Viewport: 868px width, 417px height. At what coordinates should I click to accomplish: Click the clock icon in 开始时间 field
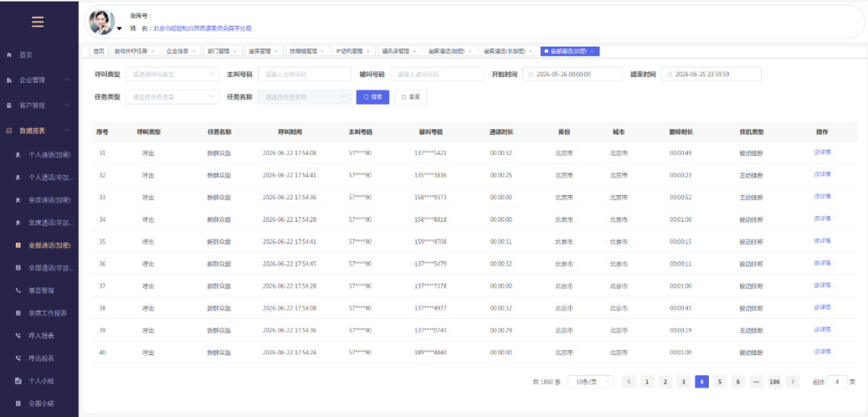(x=530, y=74)
